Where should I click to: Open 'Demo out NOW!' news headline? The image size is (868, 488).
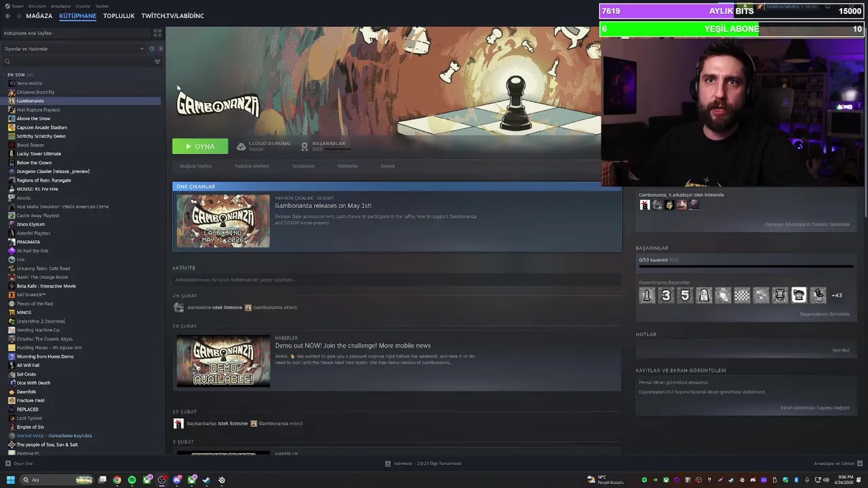coord(353,346)
